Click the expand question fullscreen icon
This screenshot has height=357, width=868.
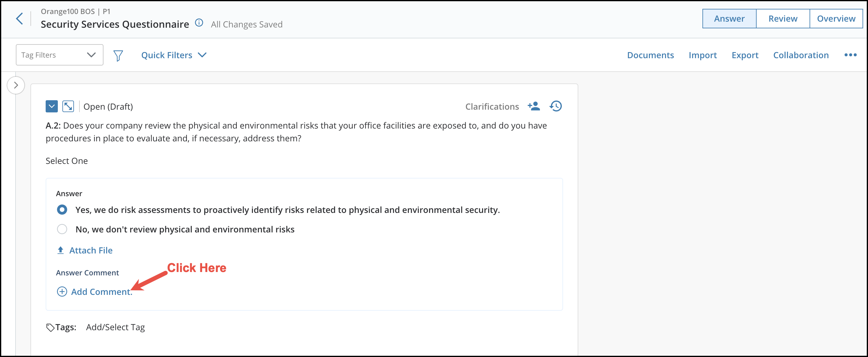(x=68, y=107)
